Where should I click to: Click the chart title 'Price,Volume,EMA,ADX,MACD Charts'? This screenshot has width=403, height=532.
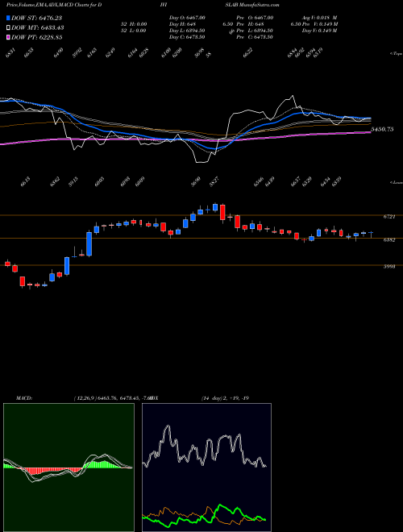47,5
